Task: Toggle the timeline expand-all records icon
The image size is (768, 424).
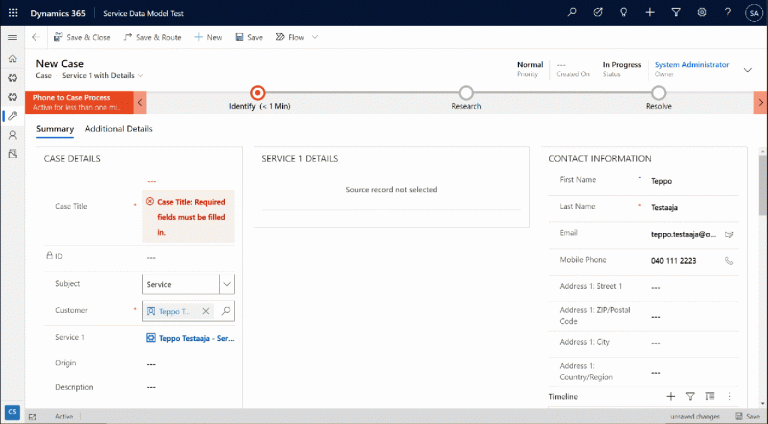Action: point(710,397)
